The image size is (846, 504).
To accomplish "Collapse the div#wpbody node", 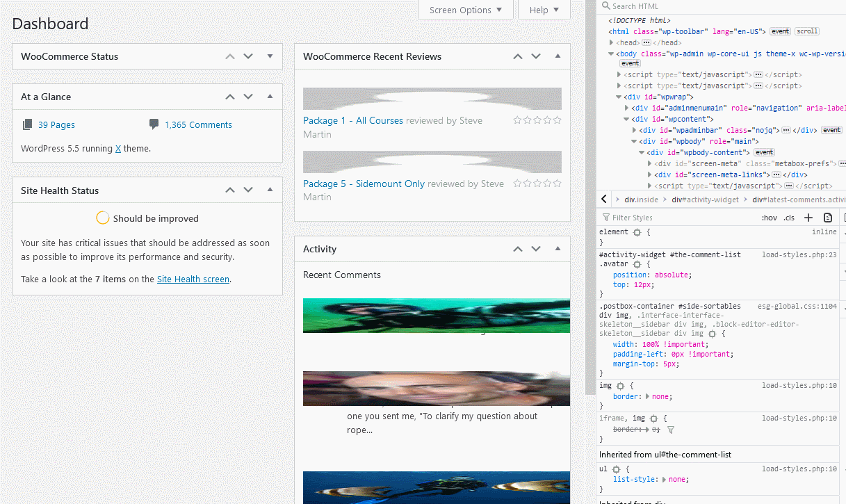I will tap(635, 141).
